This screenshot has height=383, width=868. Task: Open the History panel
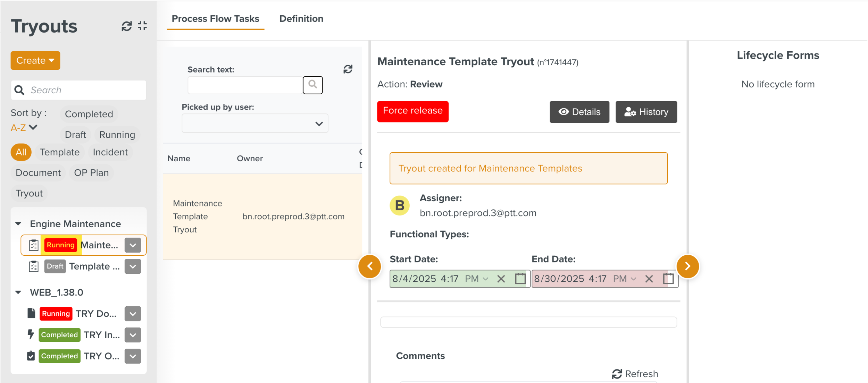pyautogui.click(x=646, y=112)
